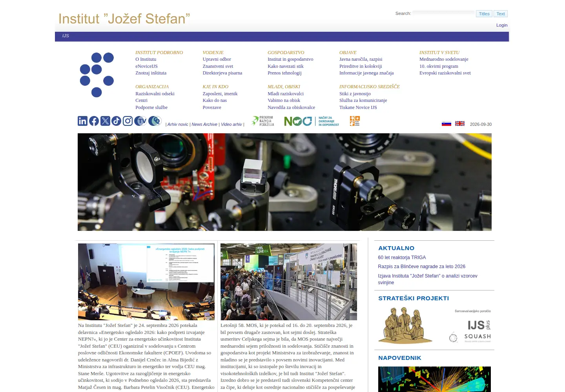The image size is (565, 392).
Task: Click the Institut "Jožef Stefan" header title
Action: click(x=124, y=18)
